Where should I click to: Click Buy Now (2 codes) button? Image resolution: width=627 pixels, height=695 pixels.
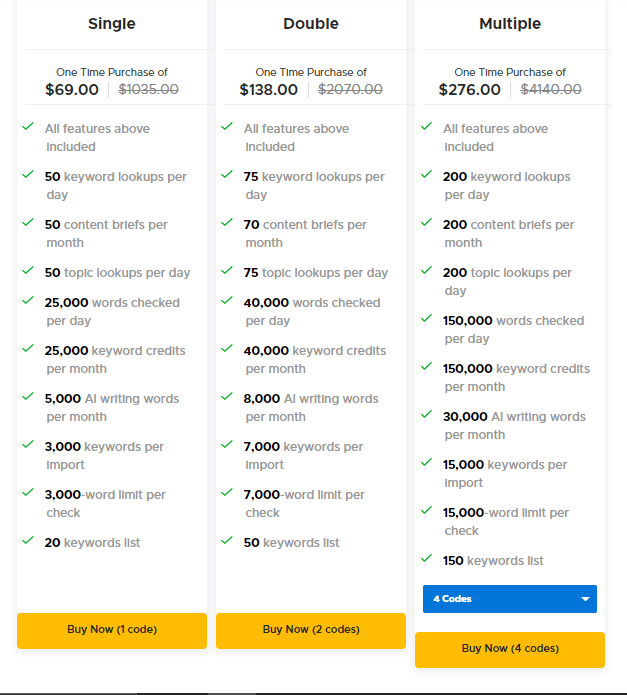point(311,630)
